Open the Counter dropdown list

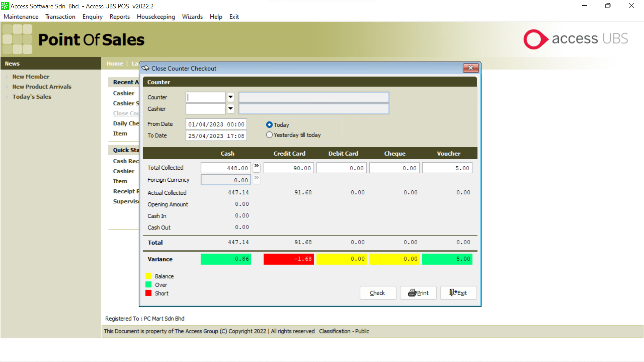(230, 97)
